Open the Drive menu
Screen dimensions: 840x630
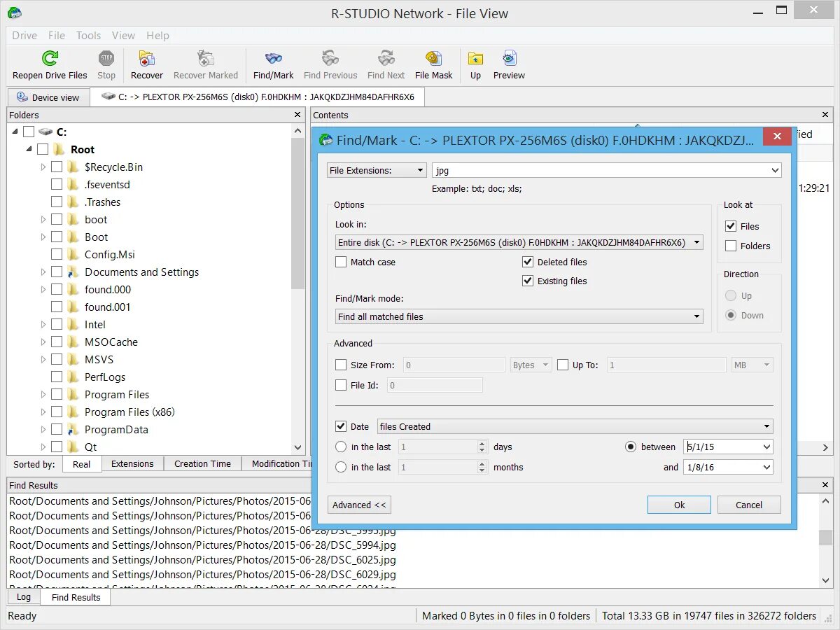pos(24,35)
